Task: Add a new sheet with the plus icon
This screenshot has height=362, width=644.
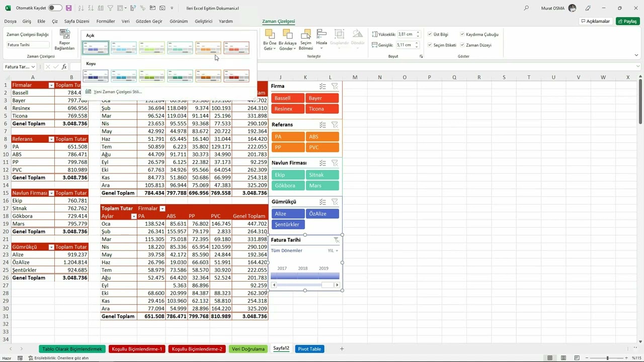Action: point(342,349)
